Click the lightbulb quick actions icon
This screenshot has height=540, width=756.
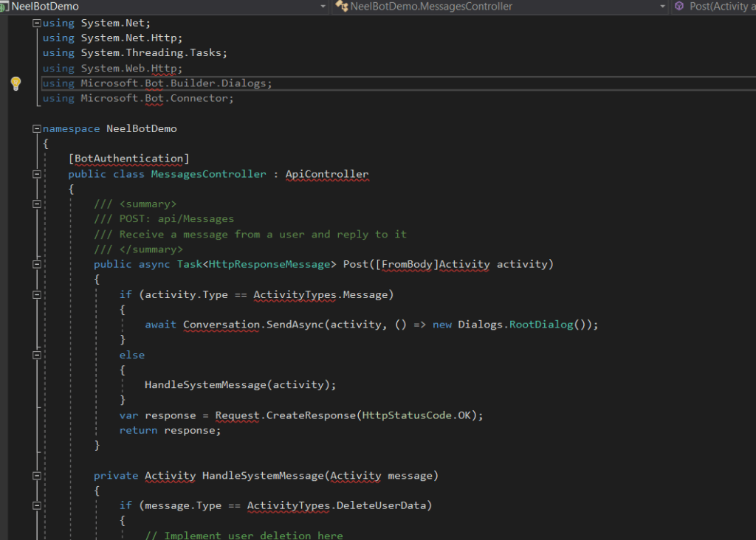[x=16, y=83]
